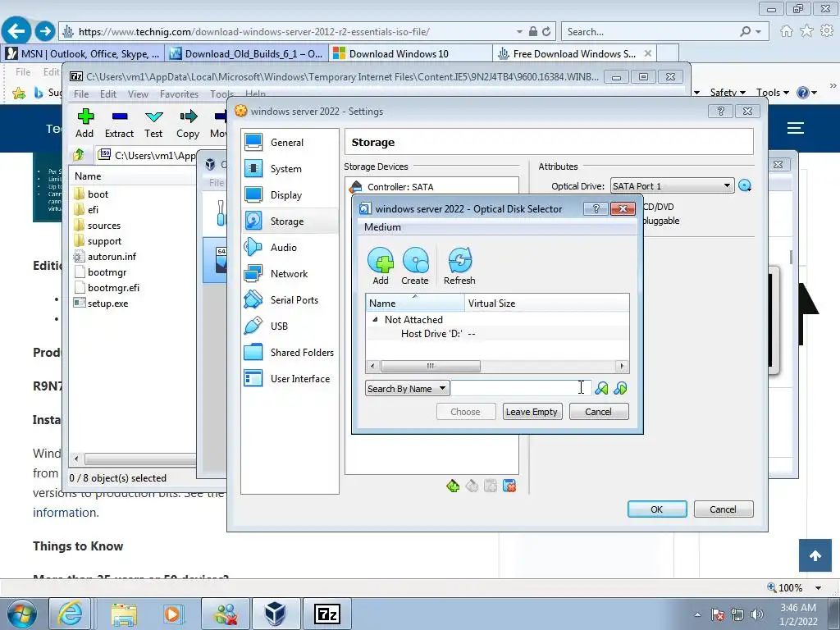
Task: Open the browser Tools menu dropdown
Action: (772, 92)
